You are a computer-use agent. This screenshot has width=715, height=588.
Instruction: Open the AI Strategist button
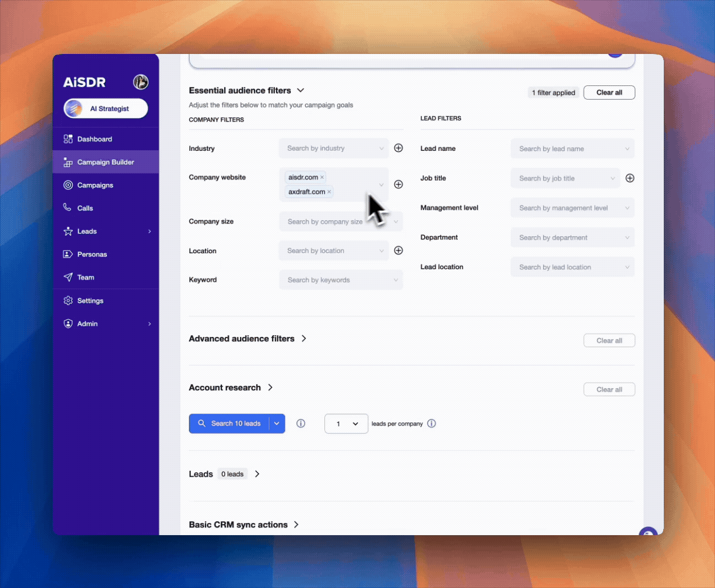pos(106,108)
